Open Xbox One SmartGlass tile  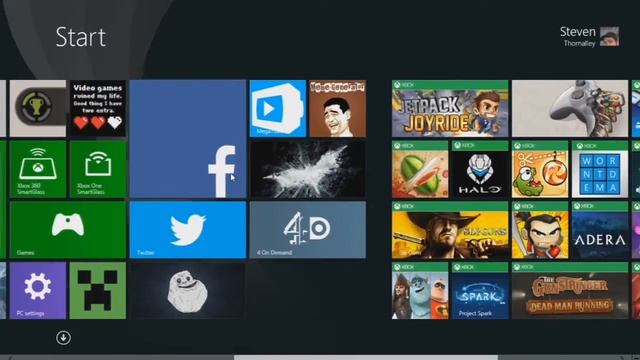coord(98,169)
